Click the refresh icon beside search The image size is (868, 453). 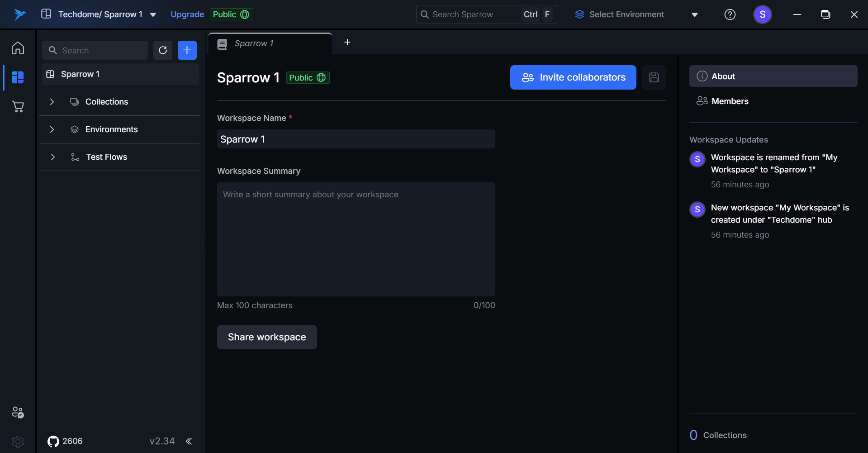[163, 50]
